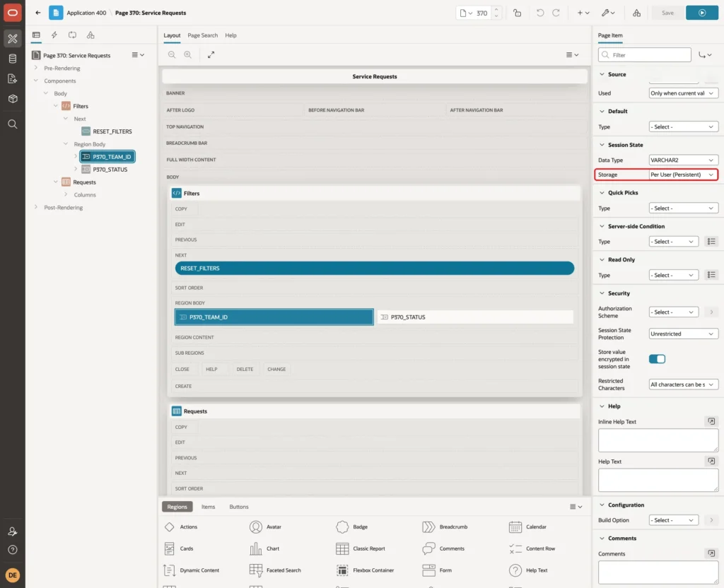Open the Data Type dropdown
724x588 pixels.
coord(684,160)
